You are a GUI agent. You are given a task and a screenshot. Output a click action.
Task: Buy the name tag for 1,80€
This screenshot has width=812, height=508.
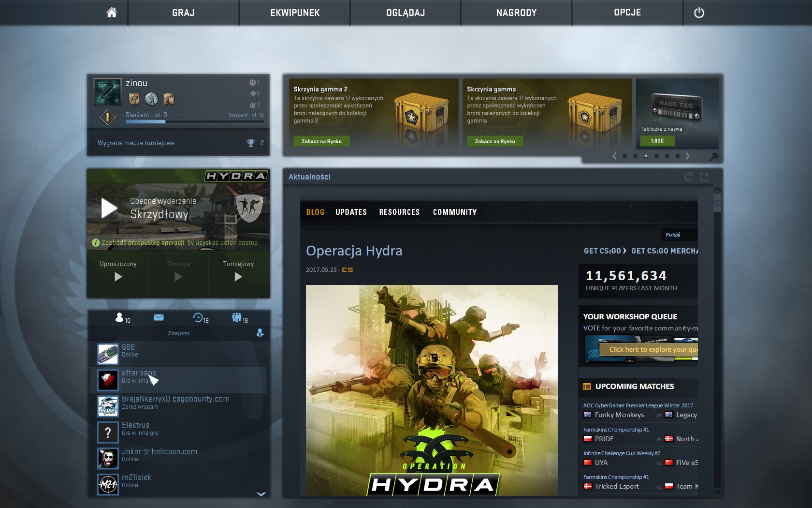click(x=657, y=141)
